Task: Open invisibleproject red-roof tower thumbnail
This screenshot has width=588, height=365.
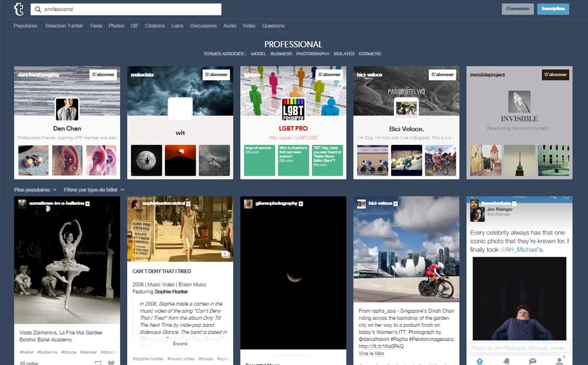Action: click(486, 160)
